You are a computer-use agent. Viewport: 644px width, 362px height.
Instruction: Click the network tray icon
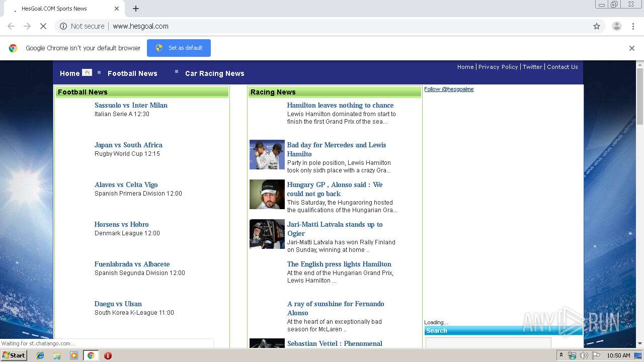(572, 355)
